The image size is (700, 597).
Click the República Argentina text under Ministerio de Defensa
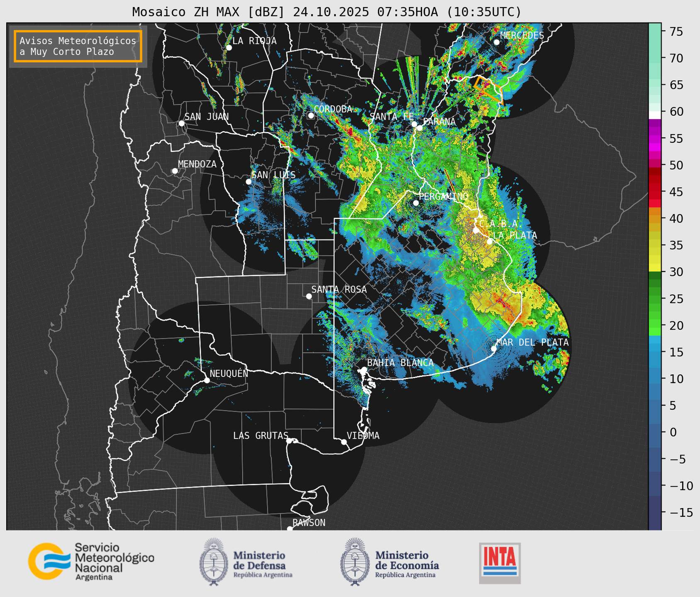[263, 575]
